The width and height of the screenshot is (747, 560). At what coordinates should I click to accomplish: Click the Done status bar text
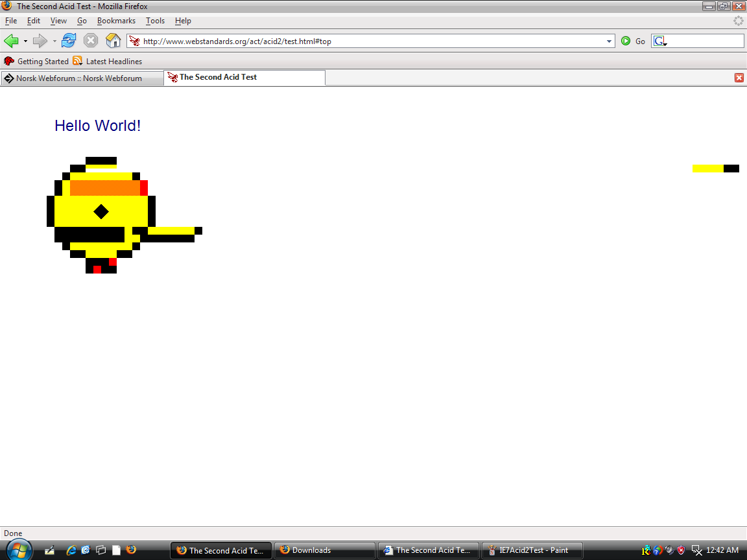pyautogui.click(x=13, y=533)
